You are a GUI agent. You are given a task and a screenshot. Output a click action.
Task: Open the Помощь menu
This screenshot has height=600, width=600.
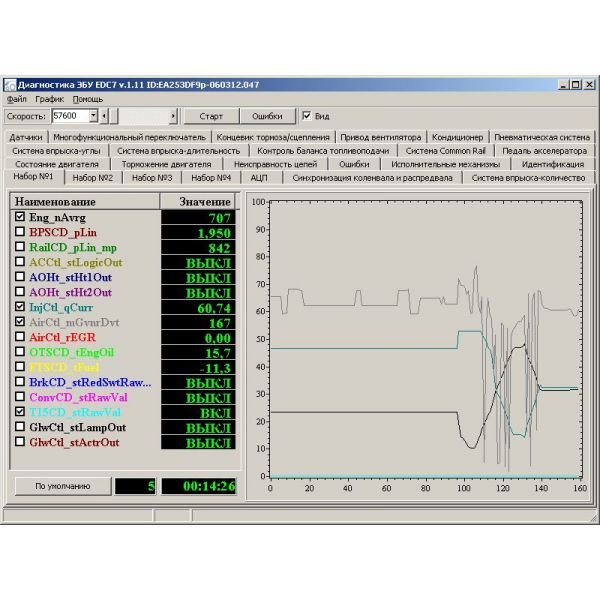click(87, 99)
